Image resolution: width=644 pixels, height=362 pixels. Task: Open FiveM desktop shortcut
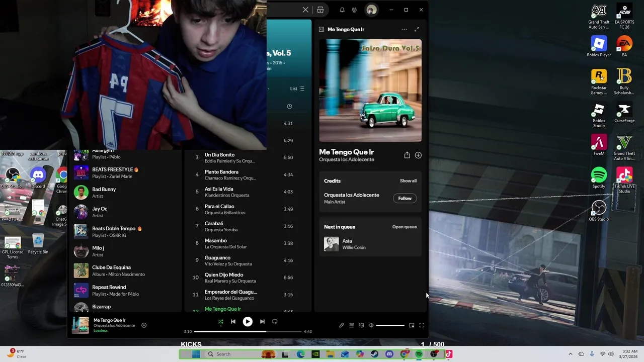coord(599,145)
